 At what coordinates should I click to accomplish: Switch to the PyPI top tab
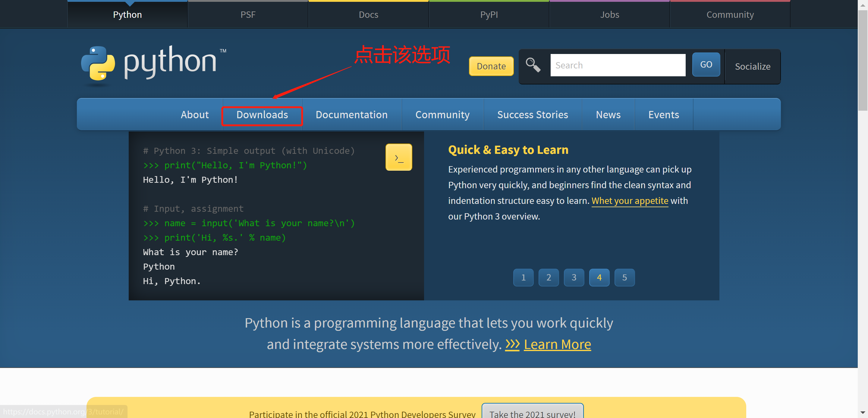pos(489,14)
